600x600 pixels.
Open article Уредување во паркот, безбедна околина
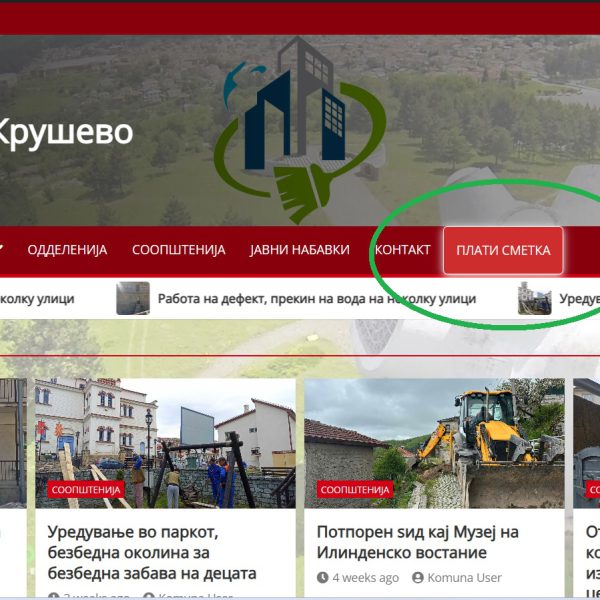click(x=152, y=553)
